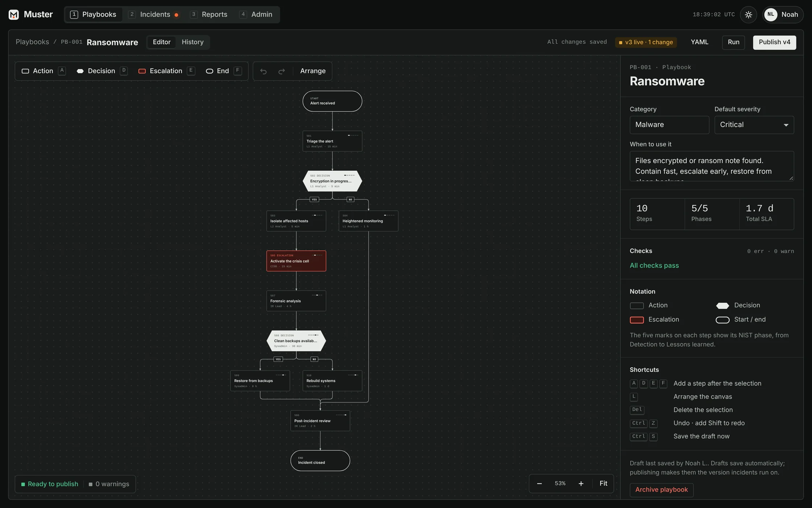
Task: Zoom out with the minus icon
Action: click(x=539, y=483)
